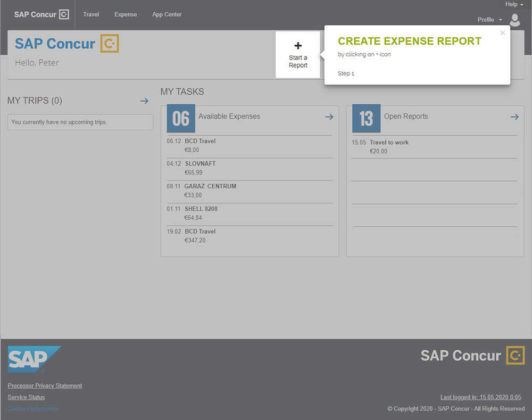Click the SAP logo in footer
532x420 pixels.
pos(34,359)
